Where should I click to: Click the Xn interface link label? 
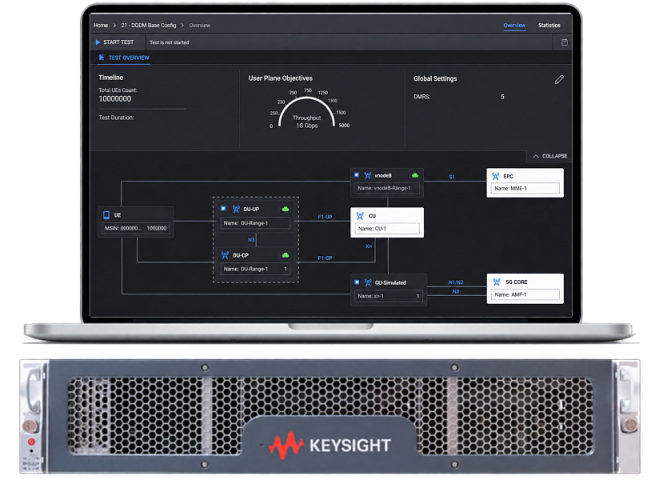click(x=368, y=246)
